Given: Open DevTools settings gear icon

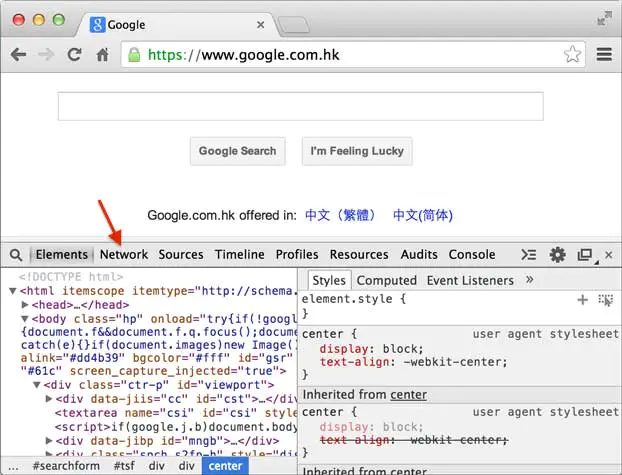Looking at the screenshot, I should pyautogui.click(x=557, y=255).
